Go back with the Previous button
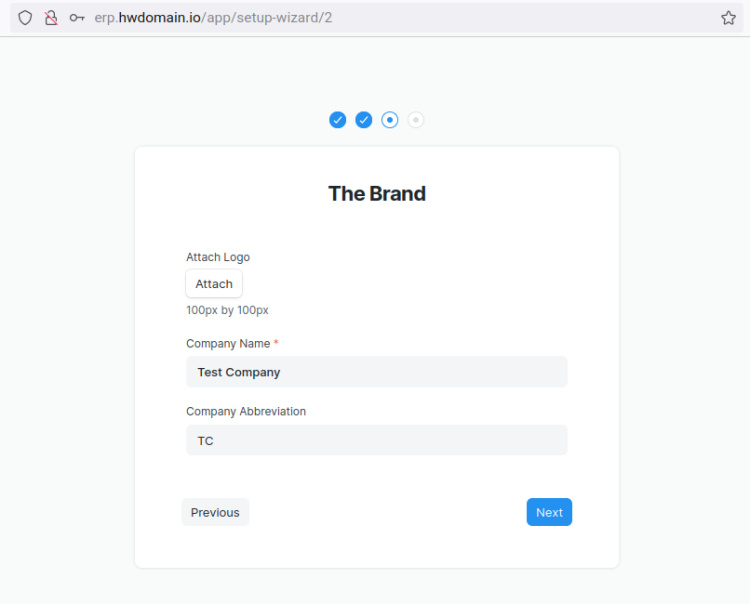This screenshot has width=750, height=604. (215, 512)
